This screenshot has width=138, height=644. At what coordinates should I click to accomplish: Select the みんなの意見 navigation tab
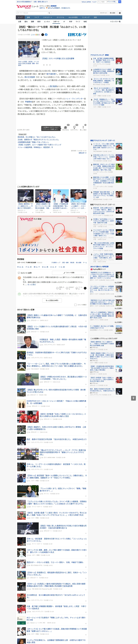point(73,17)
